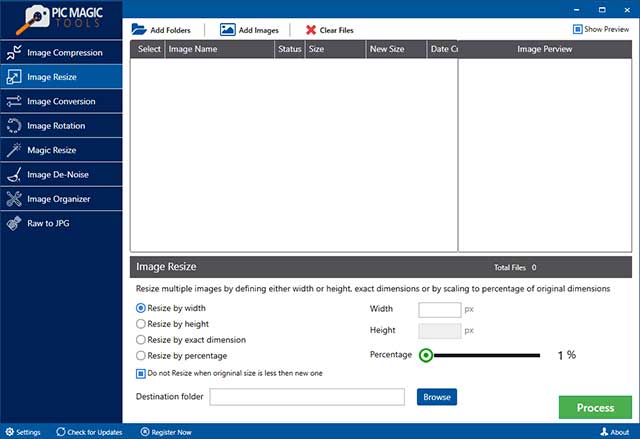Click the Percentage slider handle
The image size is (640, 439).
pyautogui.click(x=427, y=355)
